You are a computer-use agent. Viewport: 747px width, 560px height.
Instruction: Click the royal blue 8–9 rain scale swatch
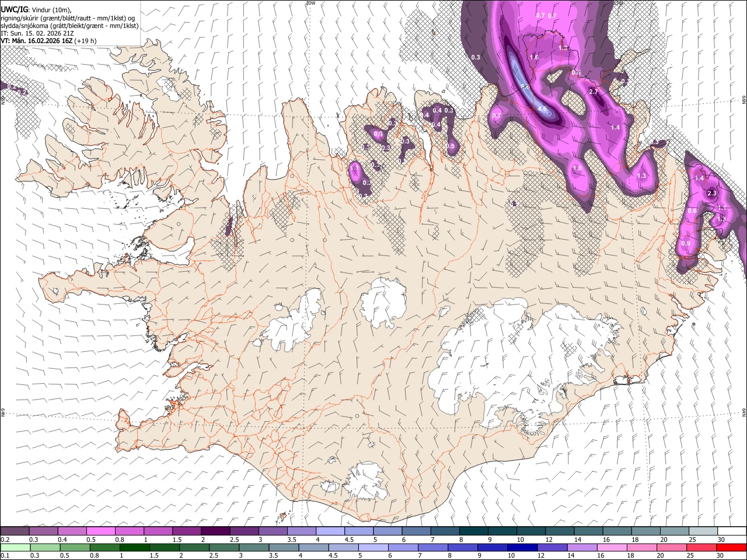click(462, 547)
